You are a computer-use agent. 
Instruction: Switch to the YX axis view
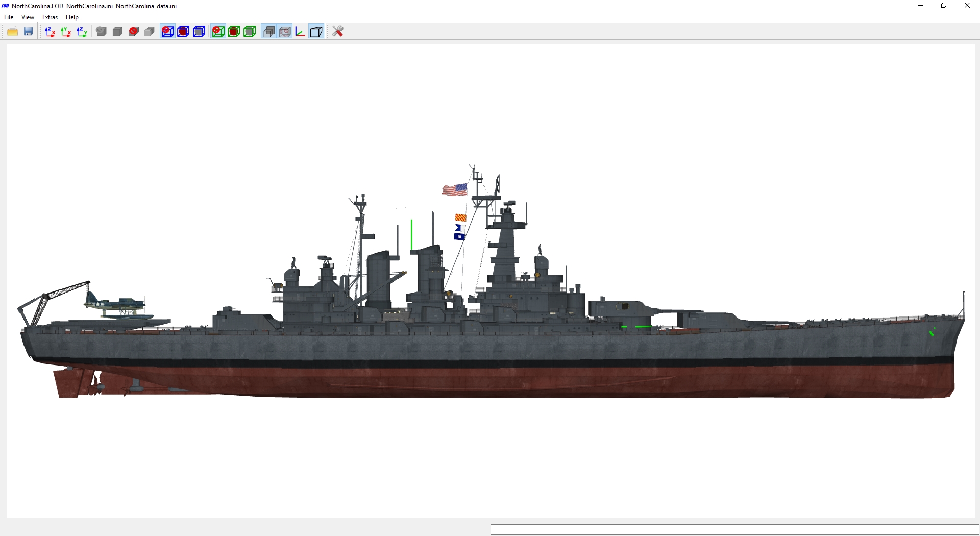pos(66,32)
